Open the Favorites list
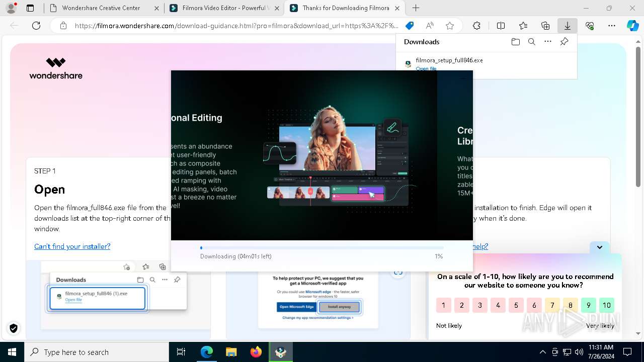644x362 pixels. (523, 26)
